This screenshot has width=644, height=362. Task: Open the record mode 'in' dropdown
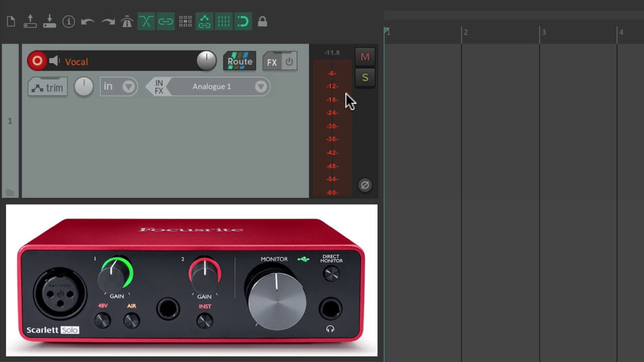[119, 86]
